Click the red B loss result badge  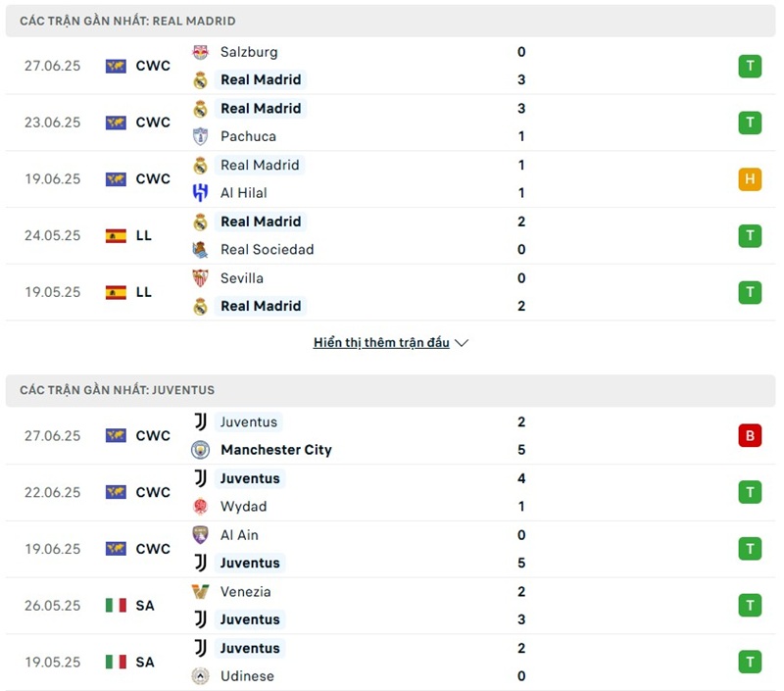pyautogui.click(x=750, y=436)
